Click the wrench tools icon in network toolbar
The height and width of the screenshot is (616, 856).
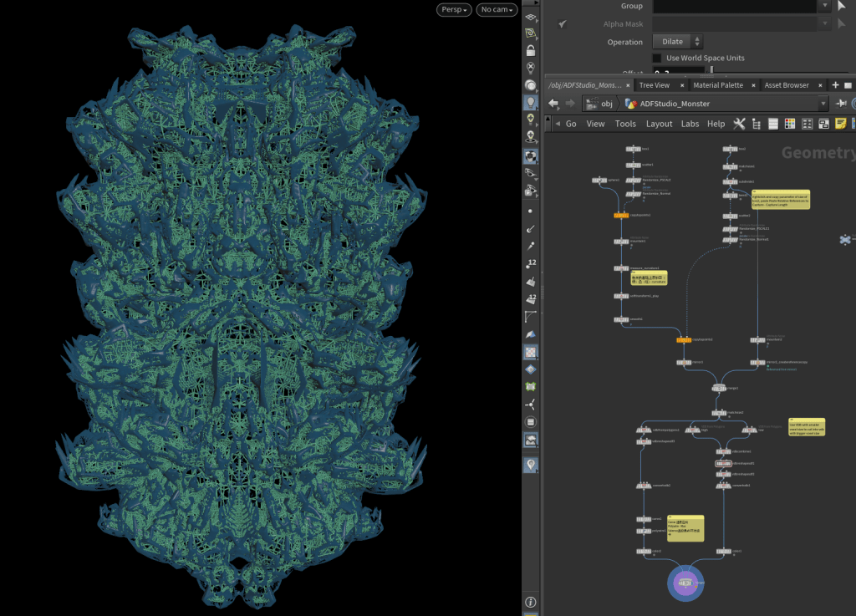(x=739, y=124)
